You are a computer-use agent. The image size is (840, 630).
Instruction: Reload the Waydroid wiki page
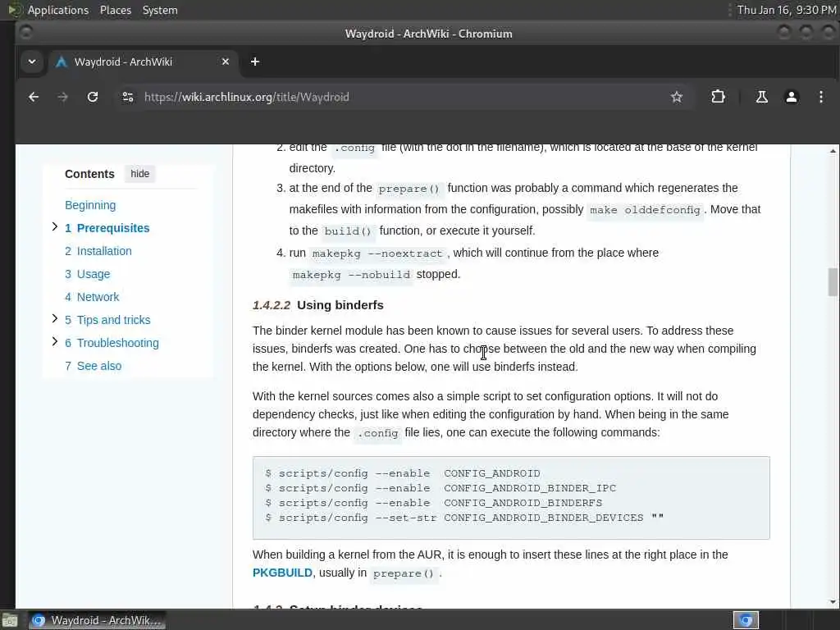click(x=93, y=97)
